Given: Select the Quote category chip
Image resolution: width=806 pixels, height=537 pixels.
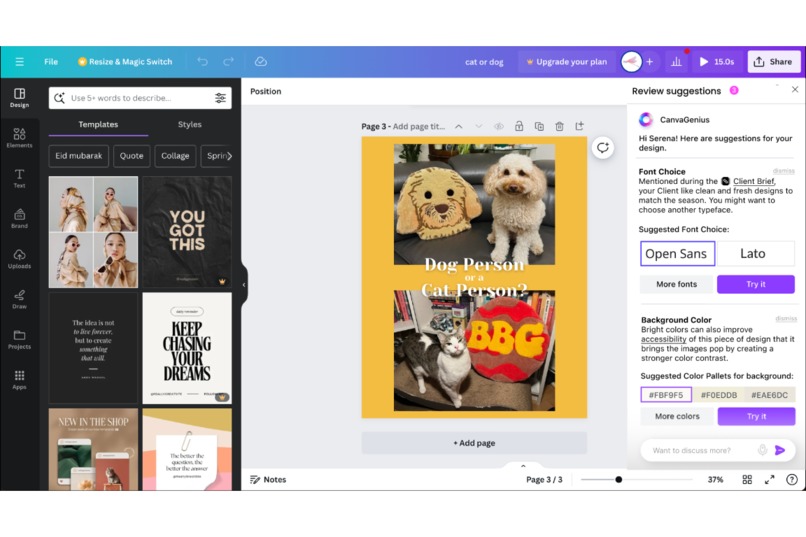Looking at the screenshot, I should click(x=132, y=156).
